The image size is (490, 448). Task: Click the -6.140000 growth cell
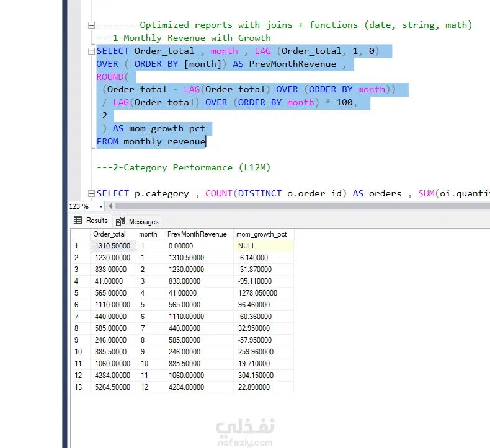point(264,258)
